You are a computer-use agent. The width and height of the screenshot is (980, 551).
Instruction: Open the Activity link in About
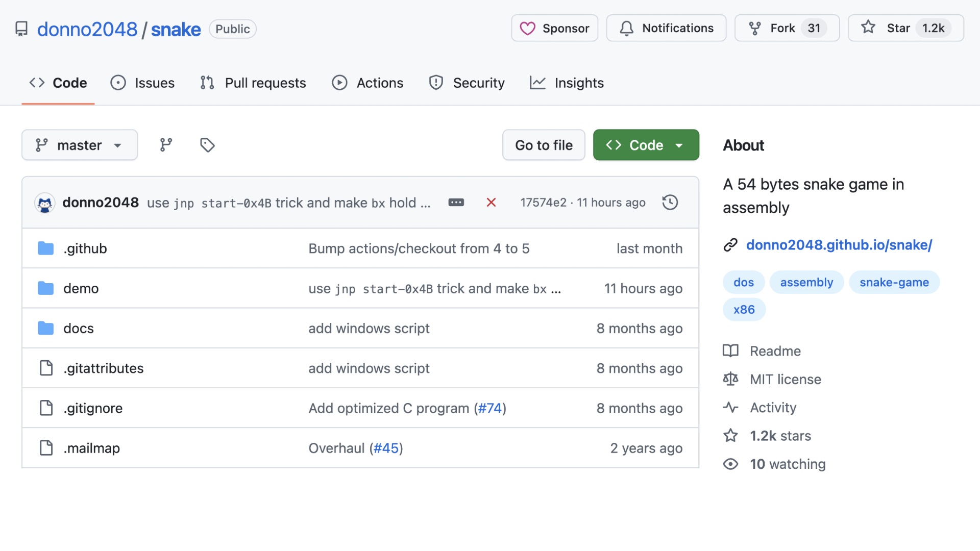point(773,408)
